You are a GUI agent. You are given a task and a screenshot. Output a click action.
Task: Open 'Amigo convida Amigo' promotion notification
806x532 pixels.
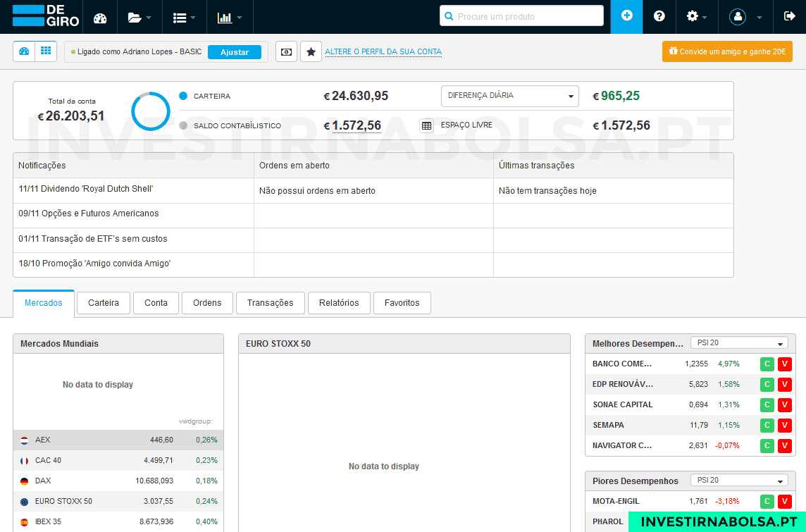(94, 263)
